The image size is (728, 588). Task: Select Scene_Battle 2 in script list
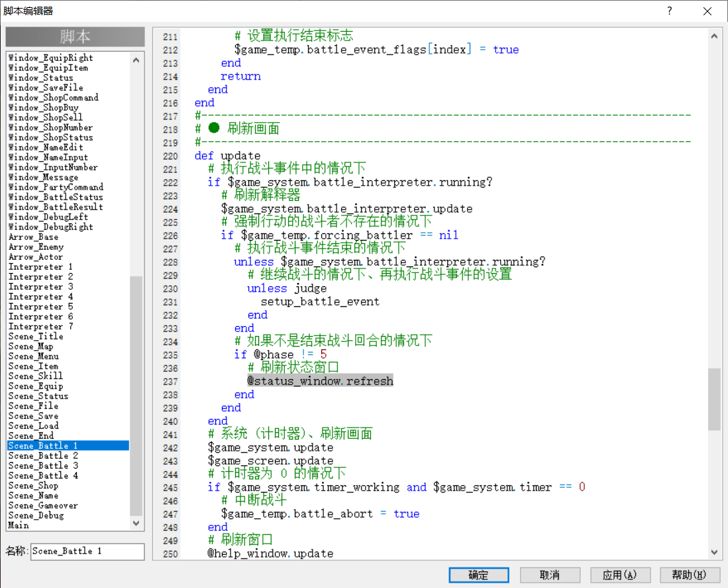click(x=68, y=455)
